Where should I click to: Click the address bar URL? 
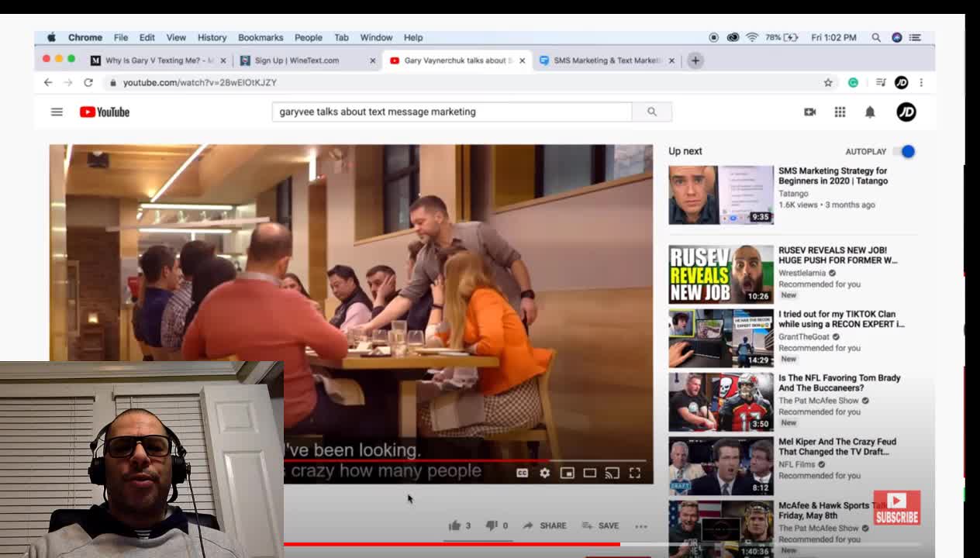200,82
